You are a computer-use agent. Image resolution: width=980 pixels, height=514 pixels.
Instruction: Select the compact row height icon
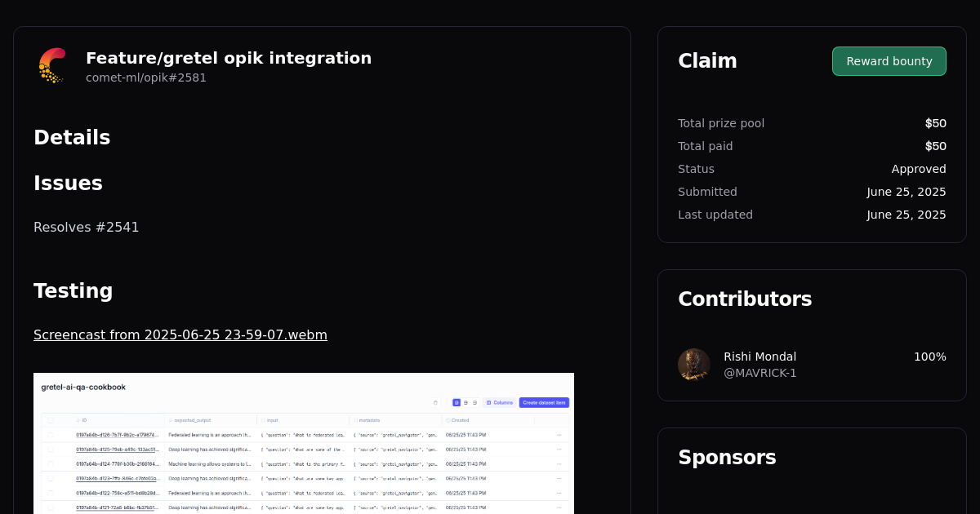point(456,402)
